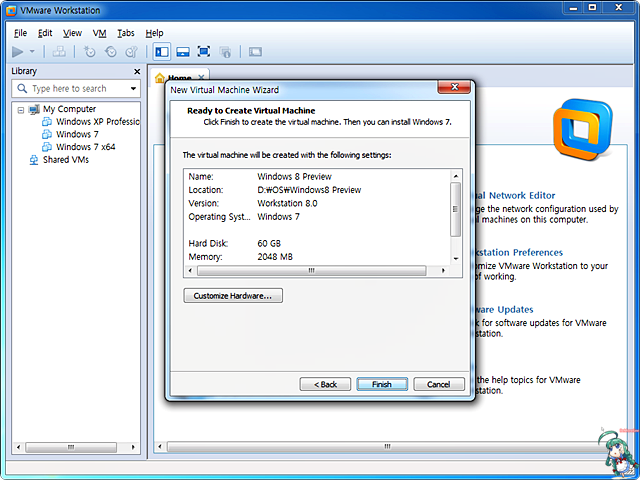Open the File menu
This screenshot has width=640, height=480.
[x=20, y=33]
